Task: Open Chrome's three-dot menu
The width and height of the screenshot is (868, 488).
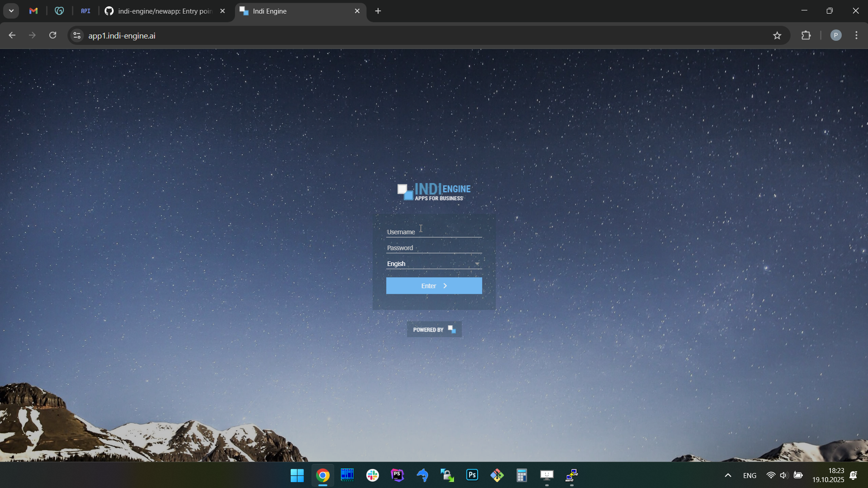Action: point(856,35)
